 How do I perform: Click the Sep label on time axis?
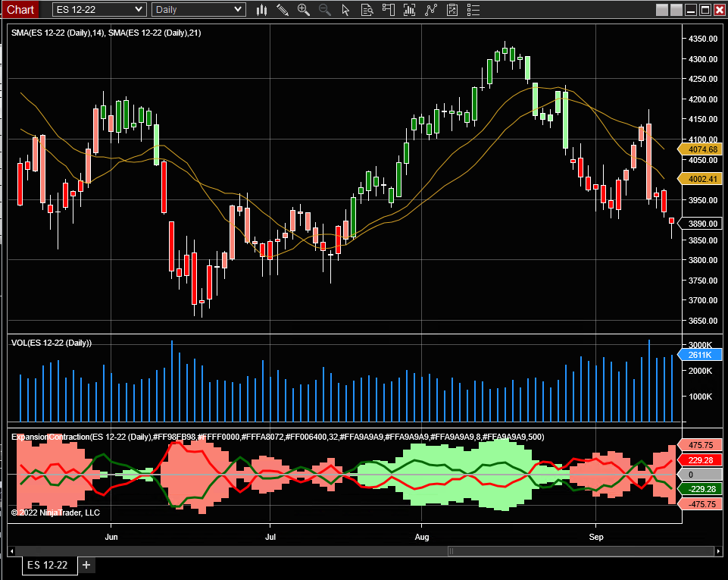tap(596, 537)
